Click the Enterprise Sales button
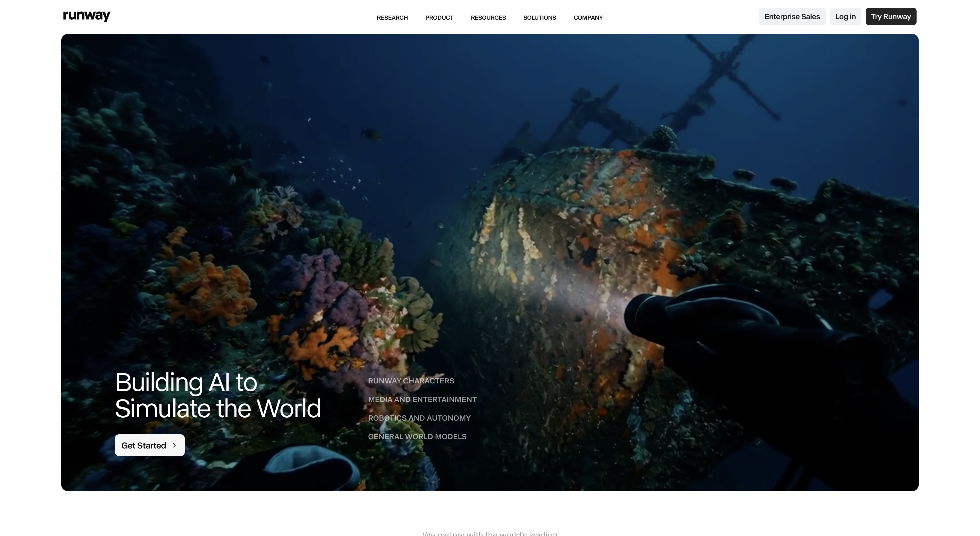The width and height of the screenshot is (980, 536). coord(792,16)
